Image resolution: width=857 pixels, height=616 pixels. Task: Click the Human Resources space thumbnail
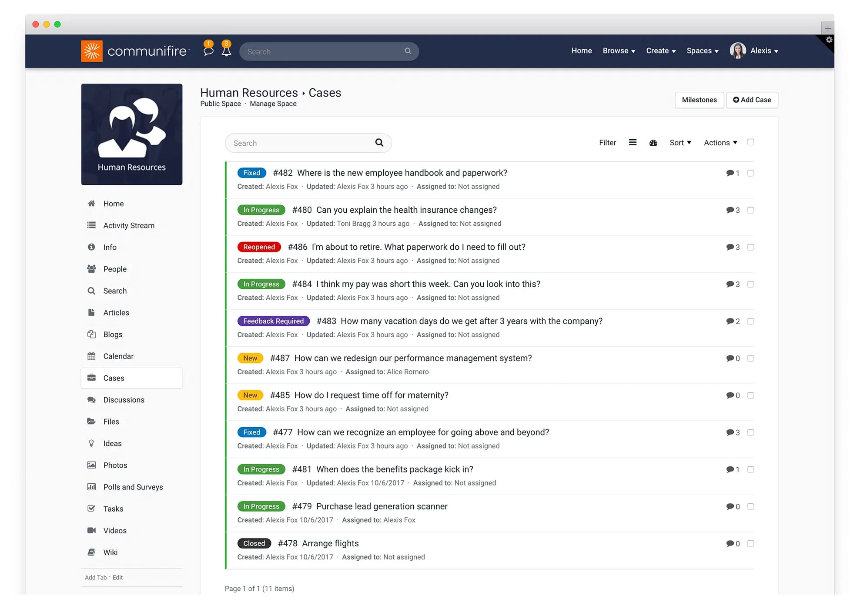(132, 134)
